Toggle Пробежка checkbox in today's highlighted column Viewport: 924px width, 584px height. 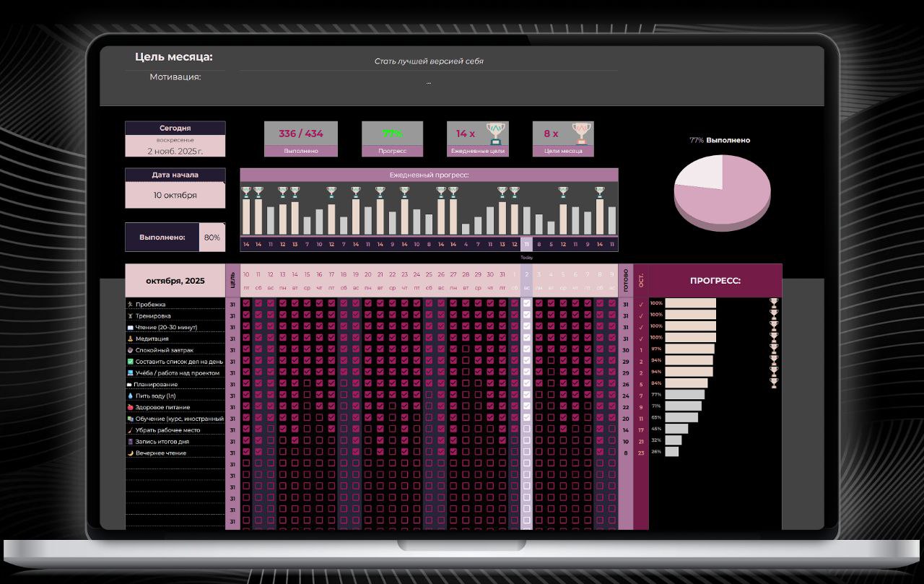pos(526,304)
